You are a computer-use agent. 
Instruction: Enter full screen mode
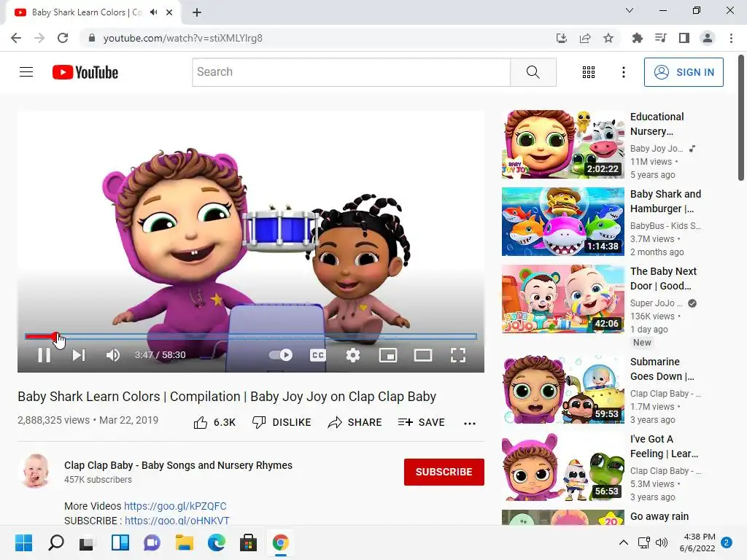point(458,355)
